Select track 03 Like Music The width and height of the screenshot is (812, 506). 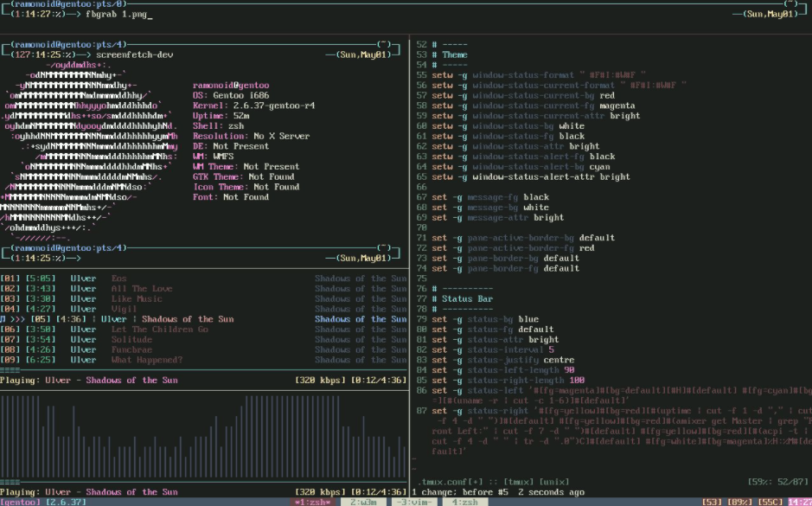(203, 298)
